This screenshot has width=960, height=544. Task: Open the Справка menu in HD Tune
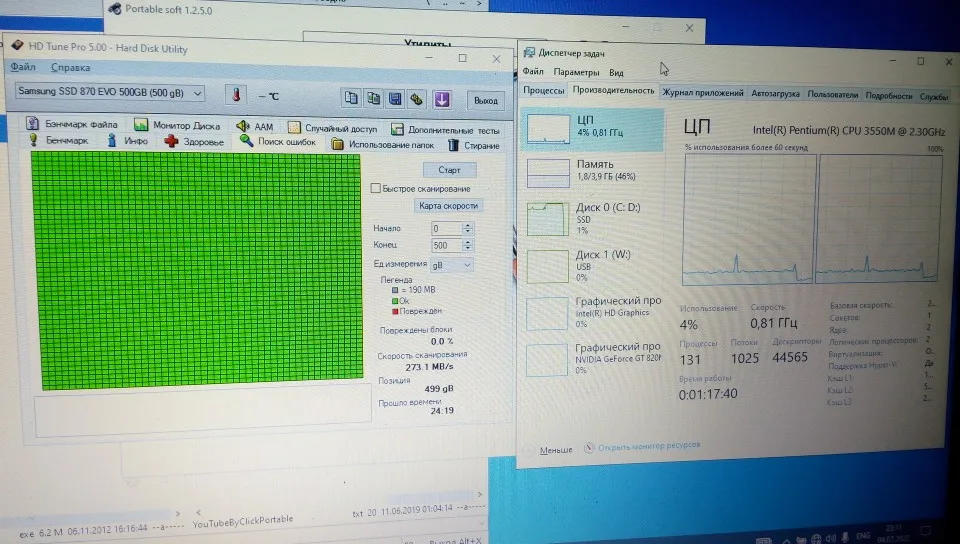tap(70, 67)
